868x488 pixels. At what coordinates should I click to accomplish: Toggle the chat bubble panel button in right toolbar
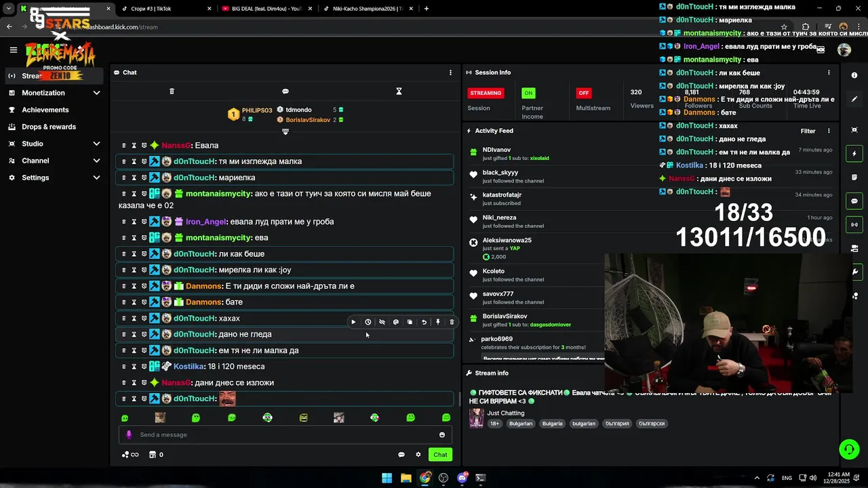pyautogui.click(x=854, y=201)
